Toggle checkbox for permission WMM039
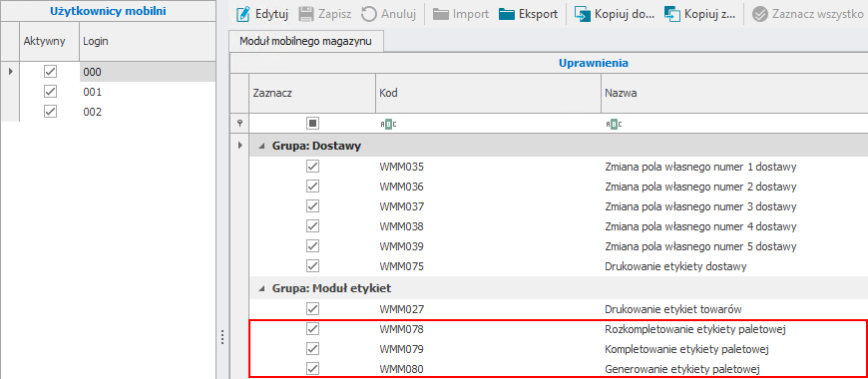868x379 pixels. (x=312, y=245)
